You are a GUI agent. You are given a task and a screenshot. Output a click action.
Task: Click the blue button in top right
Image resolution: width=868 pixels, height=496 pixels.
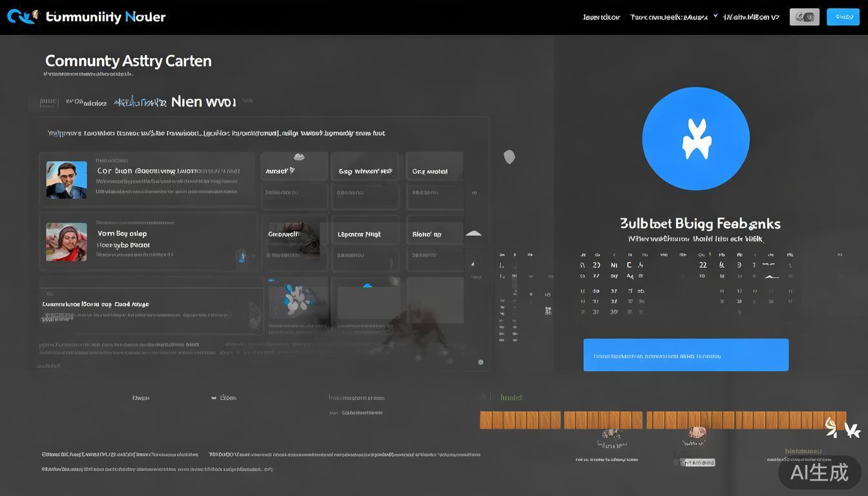point(843,17)
